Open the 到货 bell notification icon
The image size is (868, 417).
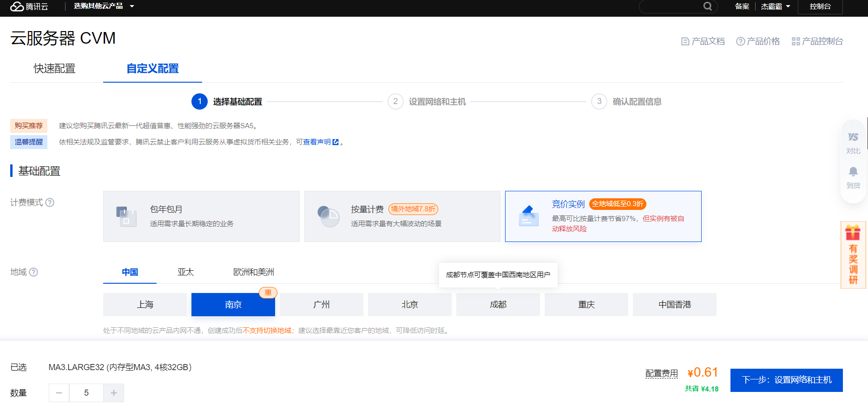tap(853, 178)
